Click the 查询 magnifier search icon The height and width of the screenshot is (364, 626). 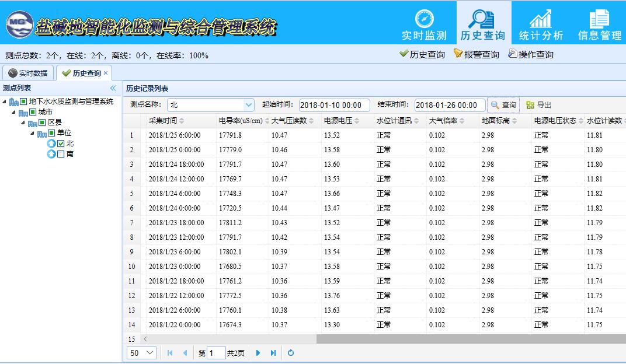[495, 105]
